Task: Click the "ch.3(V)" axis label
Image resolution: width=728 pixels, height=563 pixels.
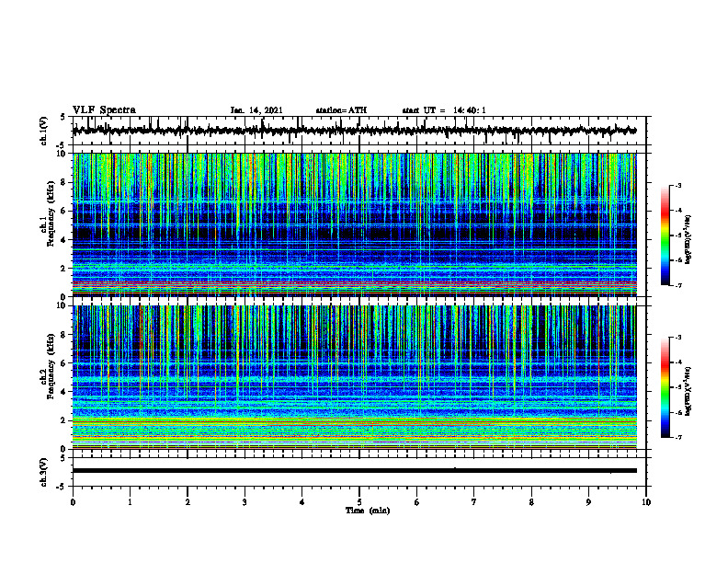Action: (x=43, y=472)
